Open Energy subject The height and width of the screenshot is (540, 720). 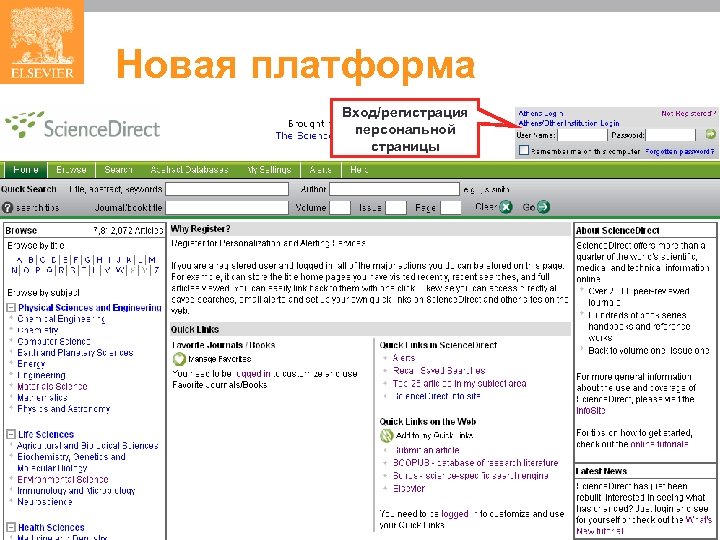pyautogui.click(x=31, y=364)
